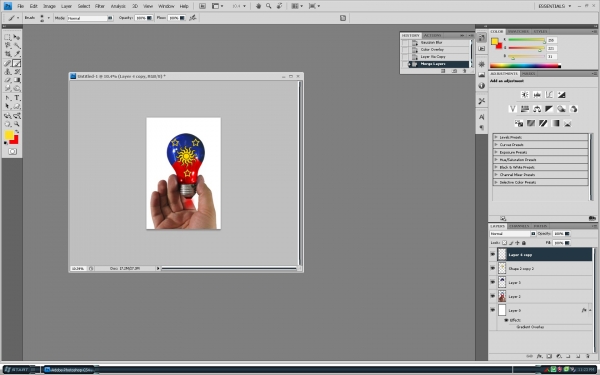Select the Lasso tool
This screenshot has width=600, height=375.
(x=7, y=46)
